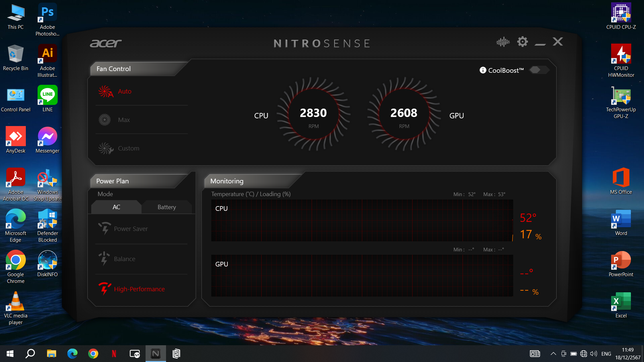The width and height of the screenshot is (644, 362).
Task: Open Google Chrome desktop shortcut
Action: [x=16, y=267]
